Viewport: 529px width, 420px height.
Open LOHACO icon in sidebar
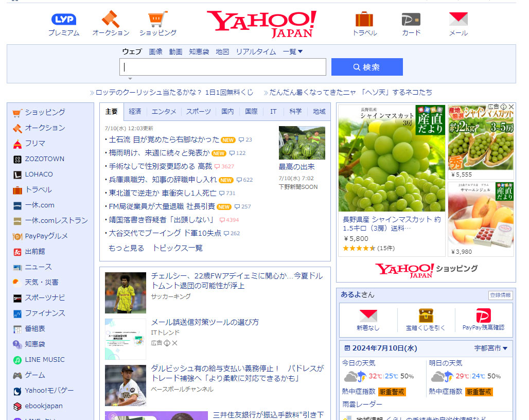(17, 175)
